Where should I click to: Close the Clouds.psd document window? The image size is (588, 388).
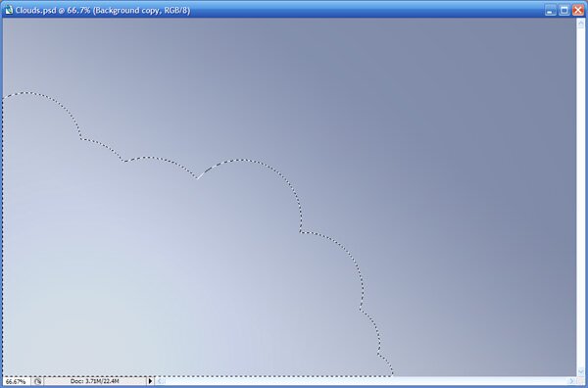tap(578, 10)
